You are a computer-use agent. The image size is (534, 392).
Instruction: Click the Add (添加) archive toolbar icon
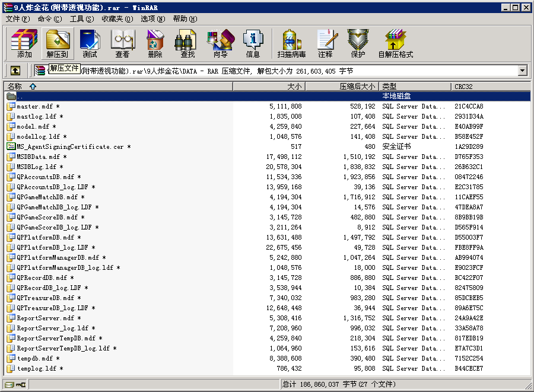pyautogui.click(x=24, y=43)
